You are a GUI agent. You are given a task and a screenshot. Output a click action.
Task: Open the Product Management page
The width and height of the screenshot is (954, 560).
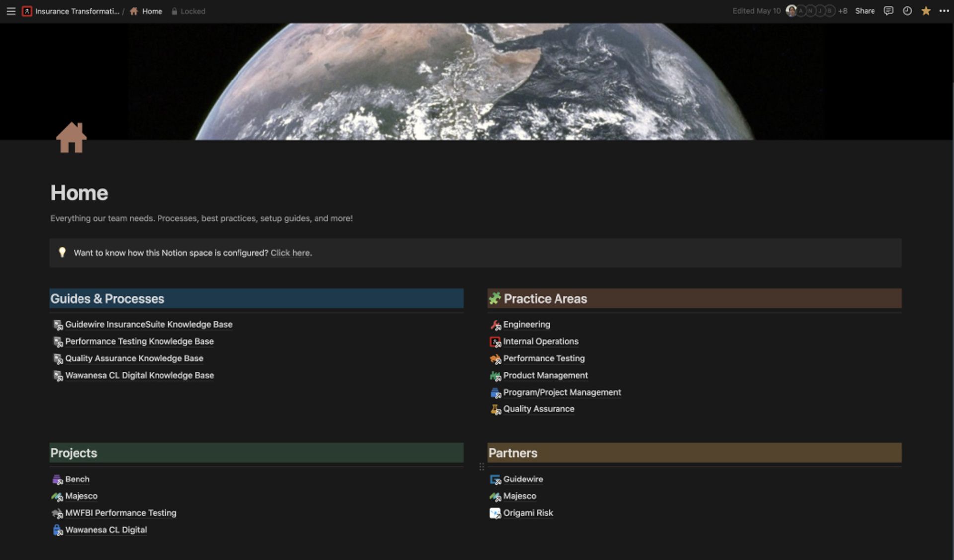tap(546, 375)
